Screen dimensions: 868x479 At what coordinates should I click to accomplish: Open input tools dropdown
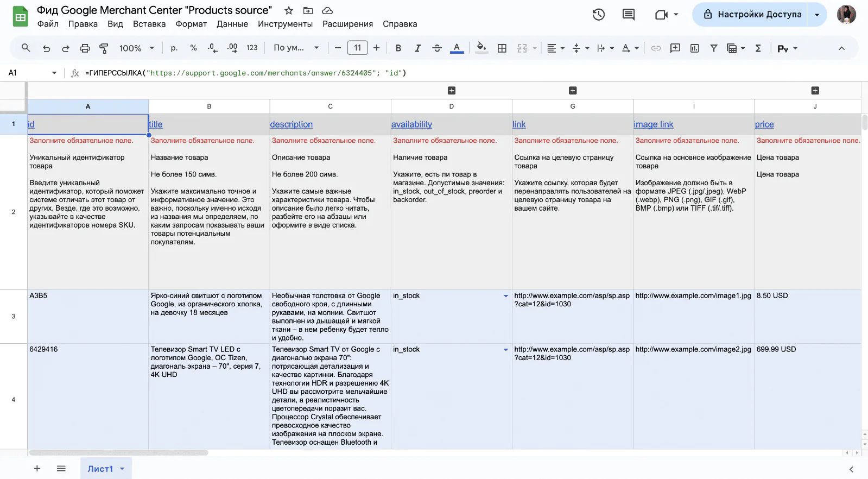(x=787, y=48)
